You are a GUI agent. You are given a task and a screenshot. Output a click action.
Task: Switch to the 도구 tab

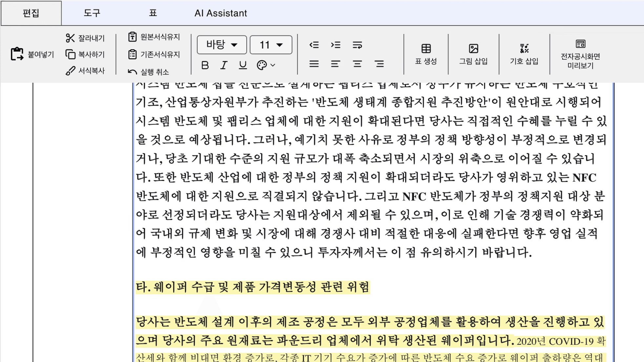pyautogui.click(x=91, y=13)
